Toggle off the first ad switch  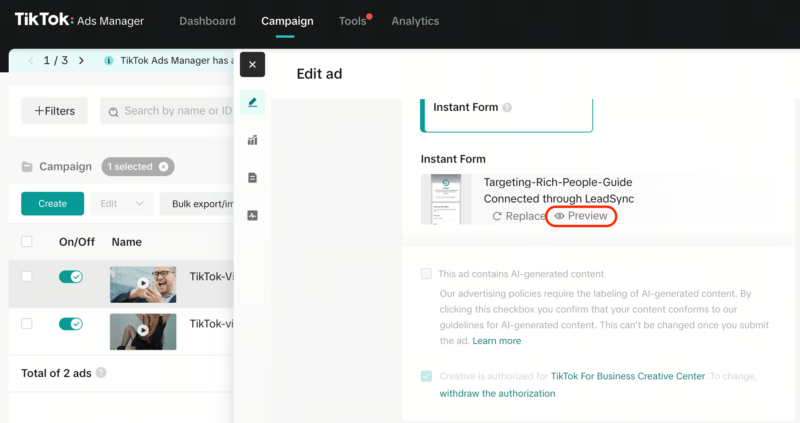71,277
